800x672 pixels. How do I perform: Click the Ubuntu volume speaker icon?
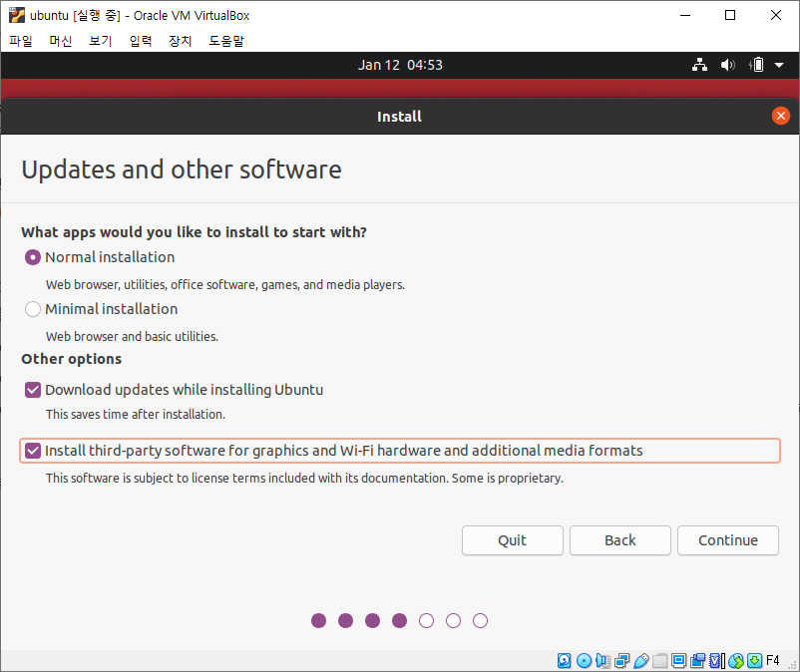coord(727,65)
